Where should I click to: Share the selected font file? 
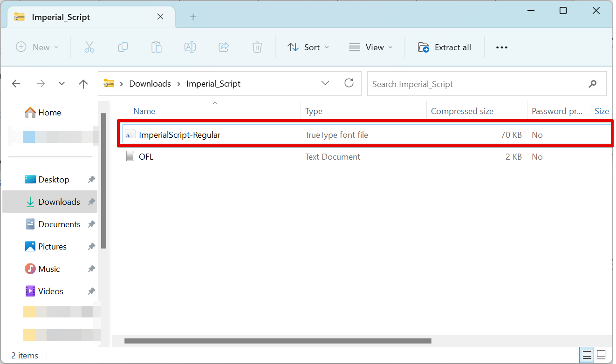tap(223, 47)
